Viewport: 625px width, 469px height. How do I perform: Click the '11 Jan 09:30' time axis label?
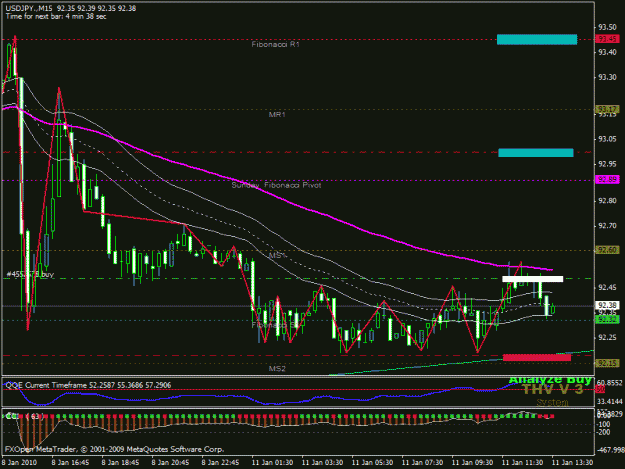click(472, 462)
